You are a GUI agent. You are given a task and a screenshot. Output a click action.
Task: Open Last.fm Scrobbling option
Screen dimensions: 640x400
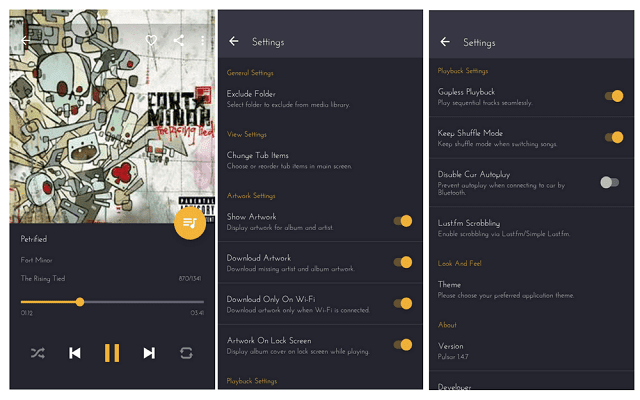(531, 228)
